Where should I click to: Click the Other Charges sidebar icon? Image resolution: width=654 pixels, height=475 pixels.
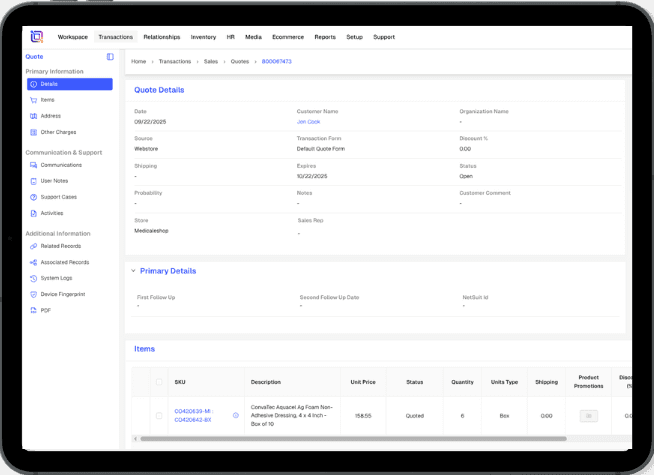(x=34, y=132)
